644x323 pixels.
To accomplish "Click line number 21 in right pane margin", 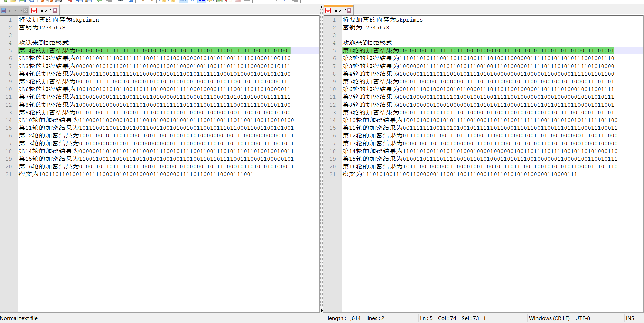I will coord(333,174).
